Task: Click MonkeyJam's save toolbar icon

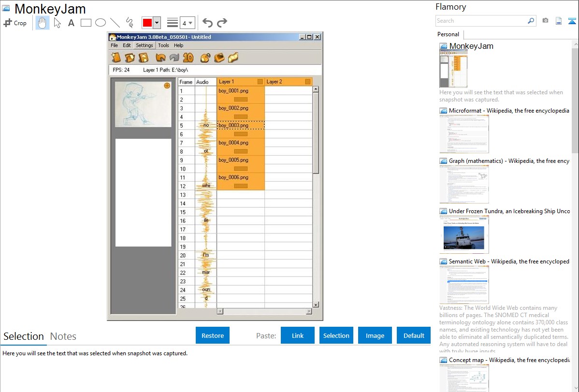Action: pyautogui.click(x=143, y=57)
